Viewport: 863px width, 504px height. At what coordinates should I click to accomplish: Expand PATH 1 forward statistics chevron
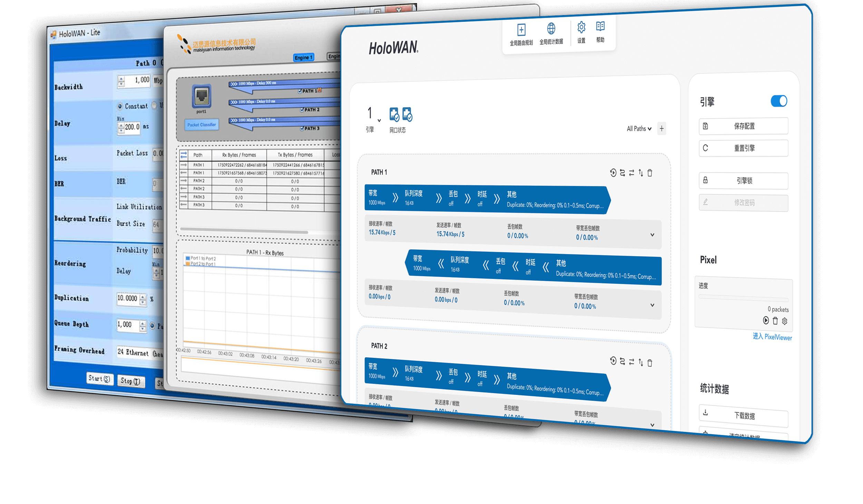point(652,235)
